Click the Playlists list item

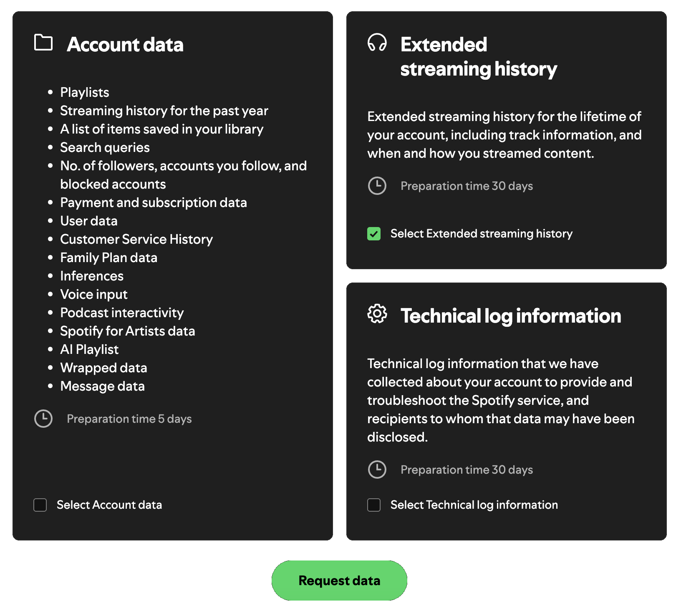point(85,92)
